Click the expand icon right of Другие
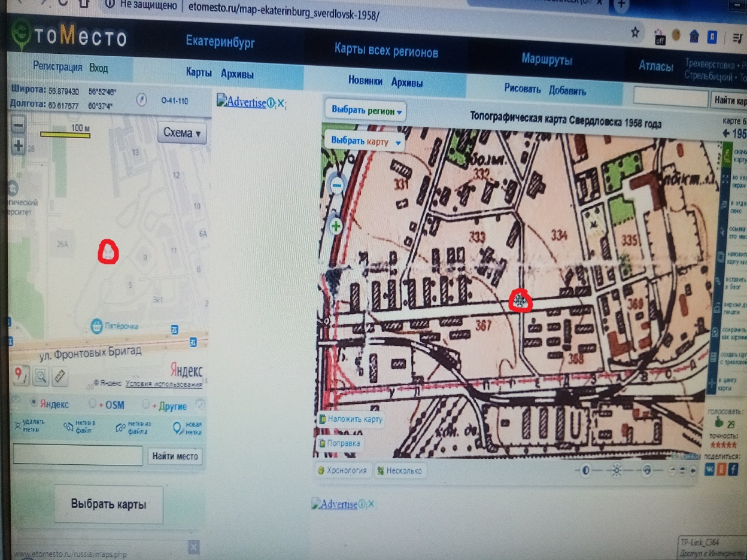Viewport: 747px width, 560px height. (x=201, y=405)
